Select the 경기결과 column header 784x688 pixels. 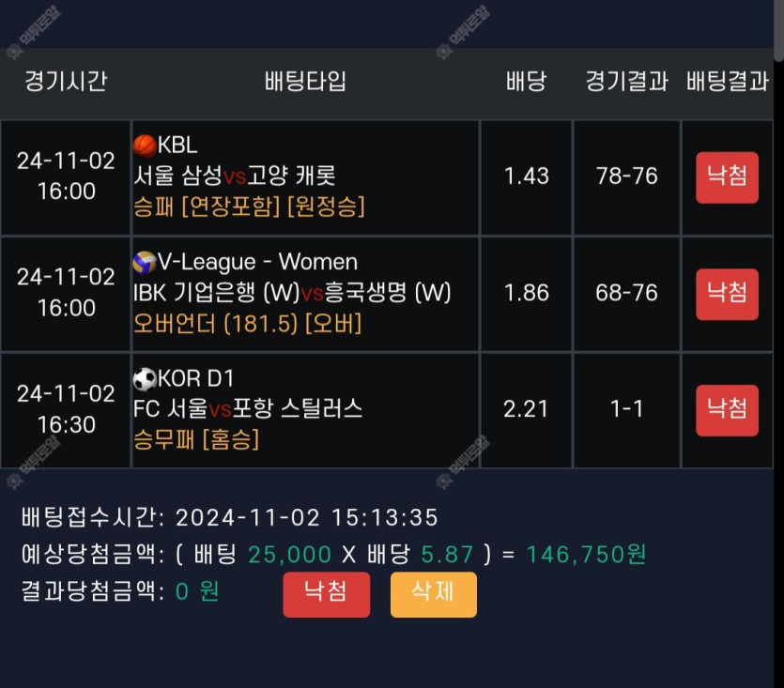pos(626,81)
